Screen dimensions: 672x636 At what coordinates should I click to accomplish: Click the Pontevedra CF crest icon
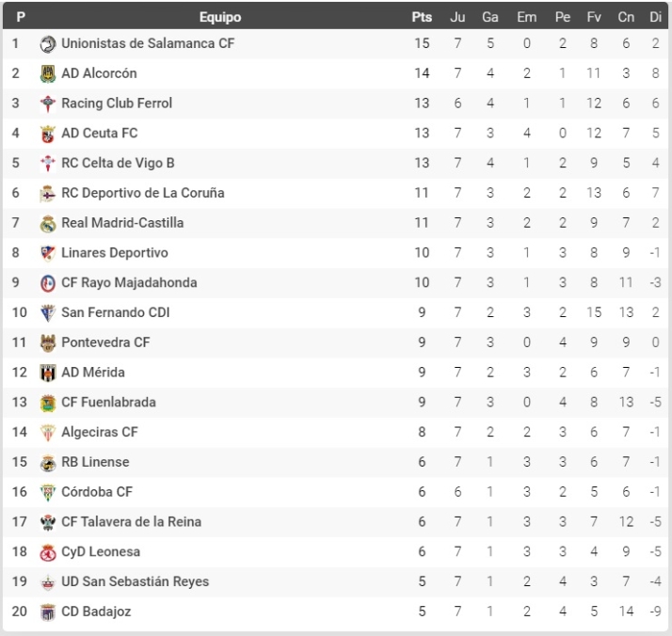click(x=48, y=342)
